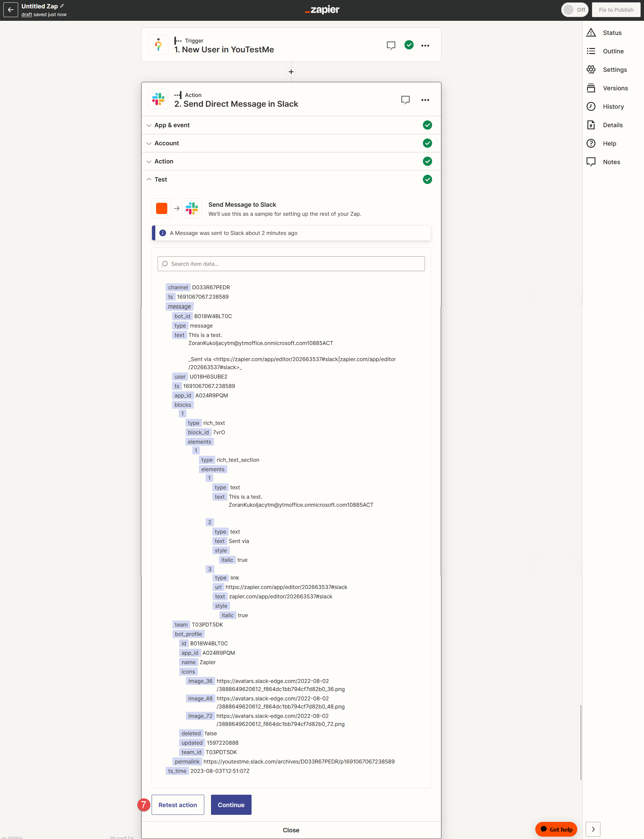Click Slack logo in Send Message row

[x=192, y=208]
